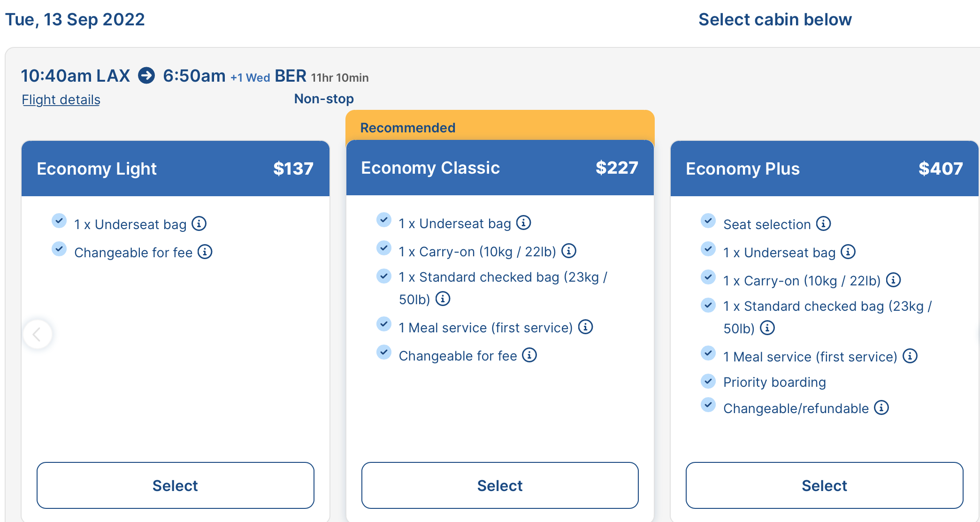Show info for Economy Classic Carry-on

[569, 251]
